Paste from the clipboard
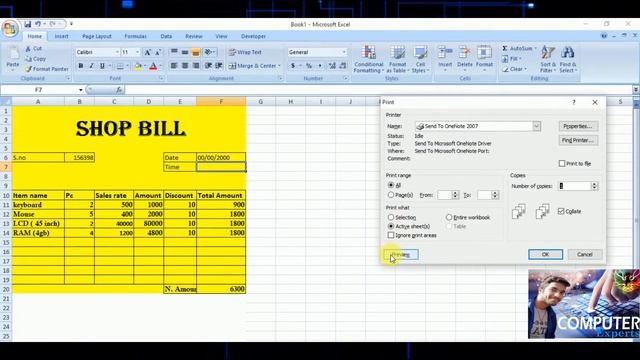 point(13,58)
